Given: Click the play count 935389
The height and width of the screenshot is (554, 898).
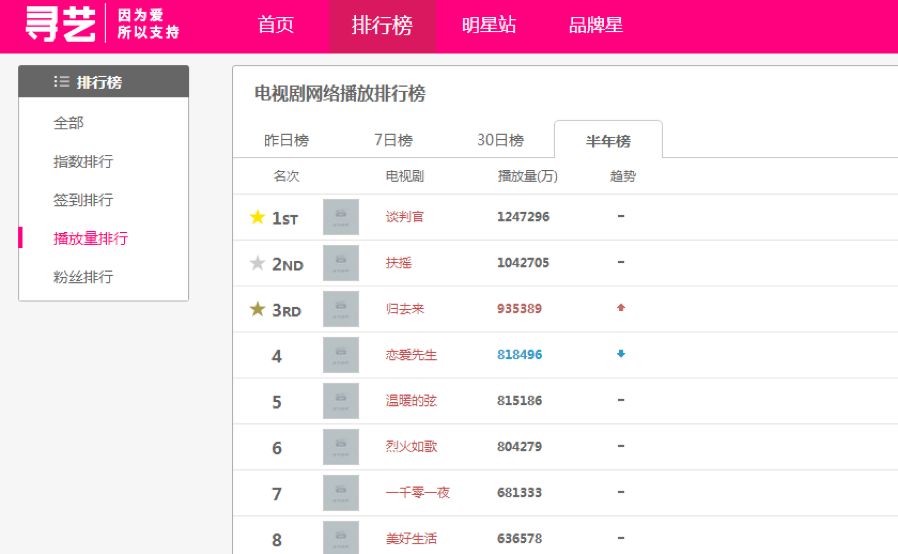Looking at the screenshot, I should coord(519,308).
